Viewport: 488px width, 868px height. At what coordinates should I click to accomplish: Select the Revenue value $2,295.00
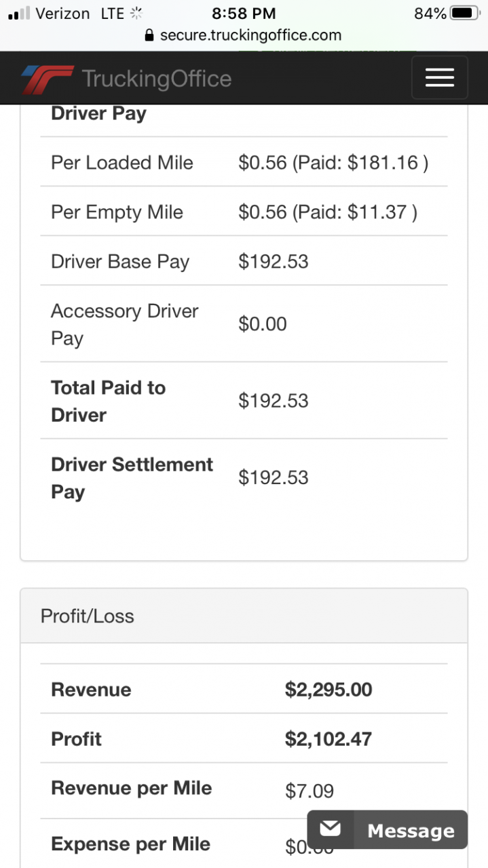click(x=329, y=690)
